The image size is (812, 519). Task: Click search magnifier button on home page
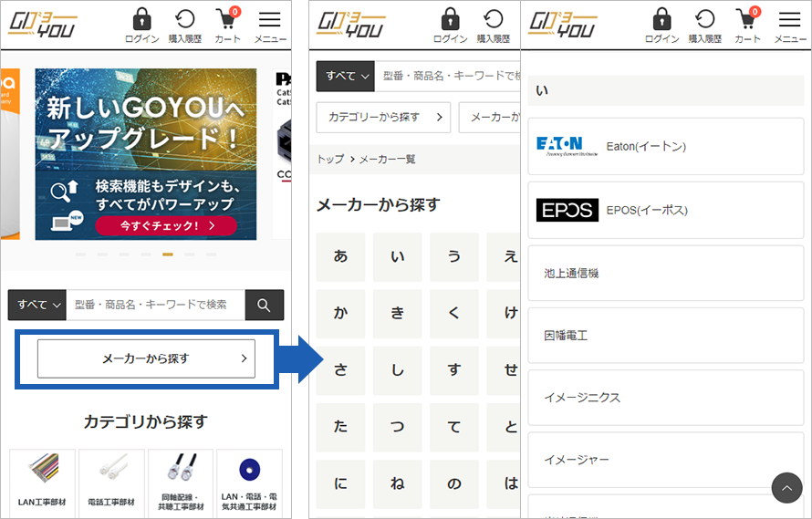264,305
